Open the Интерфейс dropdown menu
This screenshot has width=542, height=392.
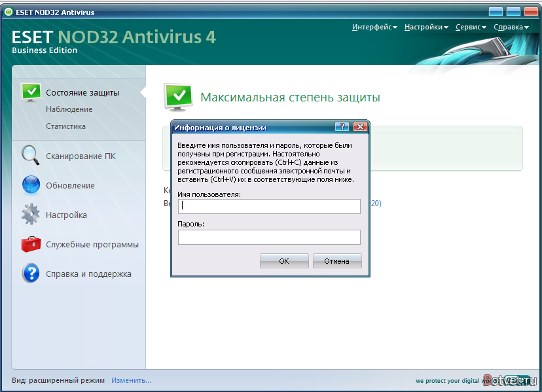[x=374, y=27]
